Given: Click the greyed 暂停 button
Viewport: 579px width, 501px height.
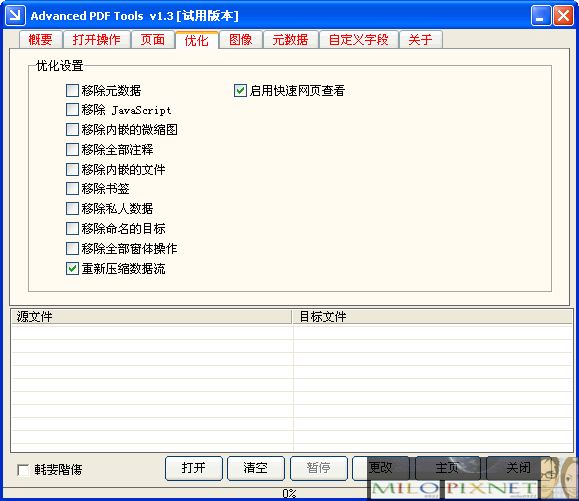Looking at the screenshot, I should point(319,468).
